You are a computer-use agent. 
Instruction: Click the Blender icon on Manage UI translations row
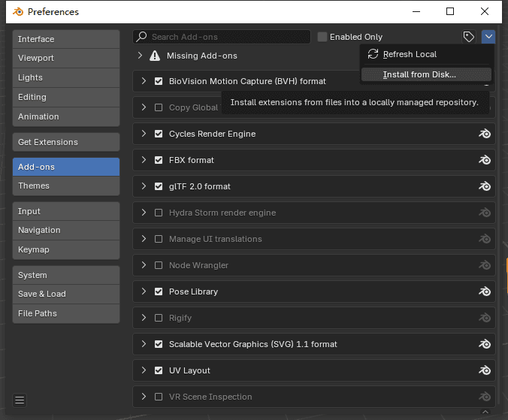(485, 239)
